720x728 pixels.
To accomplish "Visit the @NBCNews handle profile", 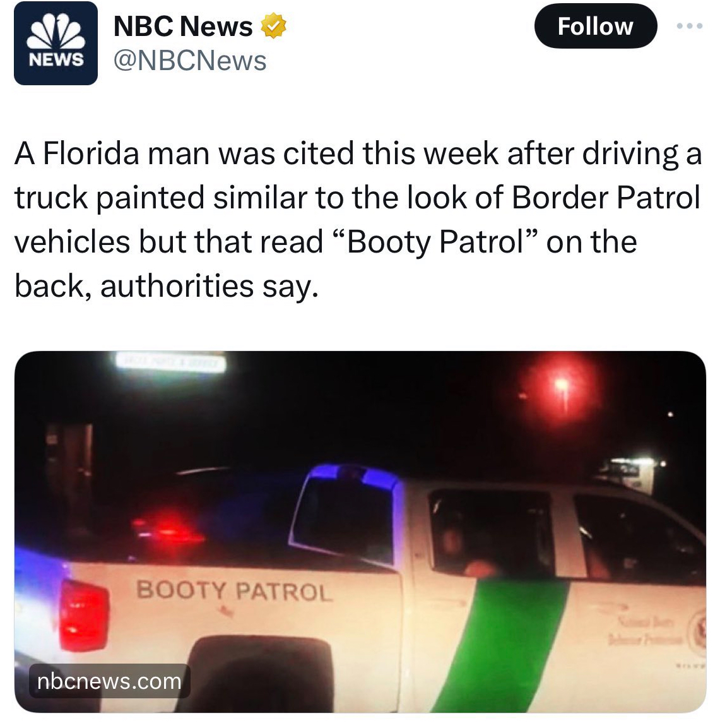I will coord(190,61).
